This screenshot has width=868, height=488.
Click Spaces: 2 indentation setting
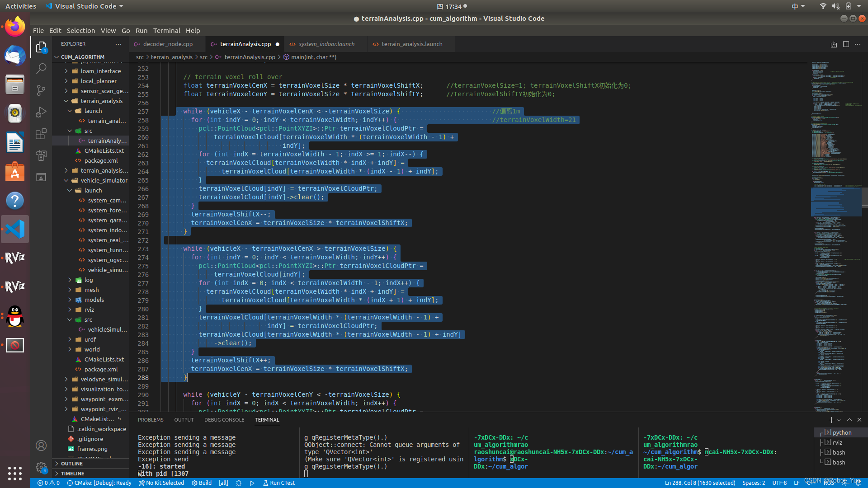[754, 483]
